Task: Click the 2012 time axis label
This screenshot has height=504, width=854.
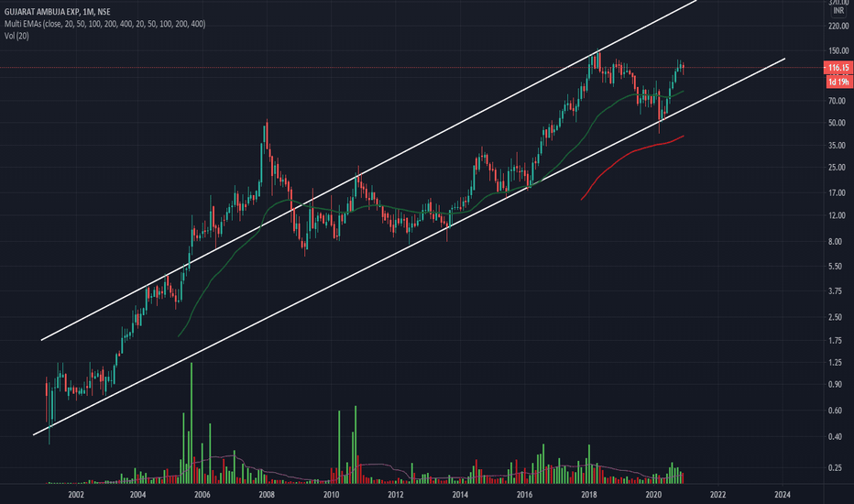Action: coord(396,495)
